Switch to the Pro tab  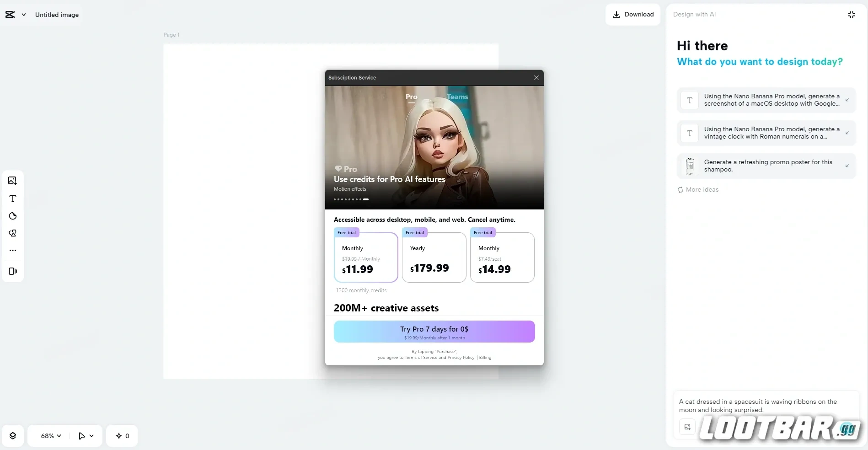[411, 97]
